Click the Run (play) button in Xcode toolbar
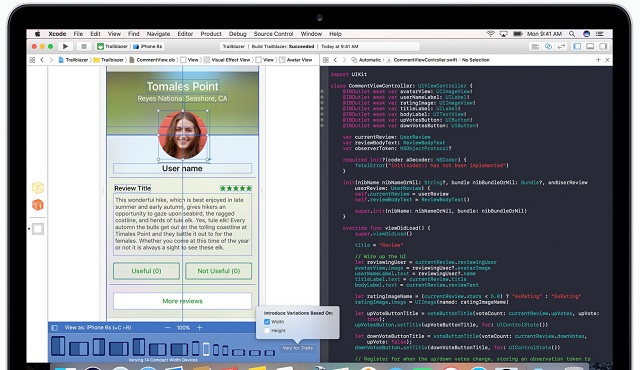This screenshot has width=640, height=370. click(65, 47)
